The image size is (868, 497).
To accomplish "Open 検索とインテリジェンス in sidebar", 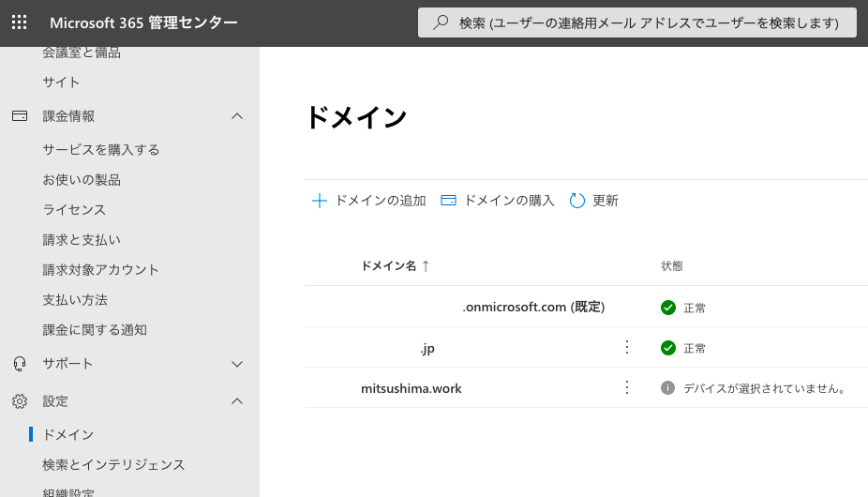I will pyautogui.click(x=113, y=464).
